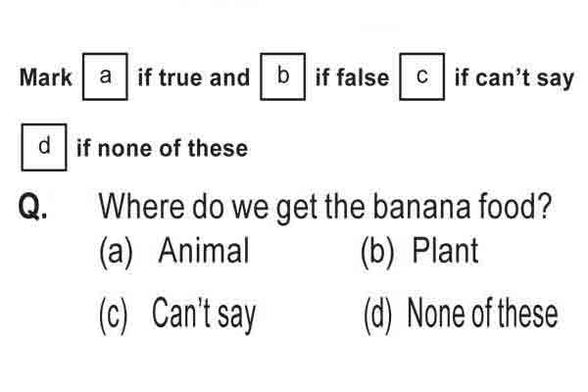Screen dimensions: 588x392
Task: Click the 'if false' instruction text
Action: coord(352,77)
